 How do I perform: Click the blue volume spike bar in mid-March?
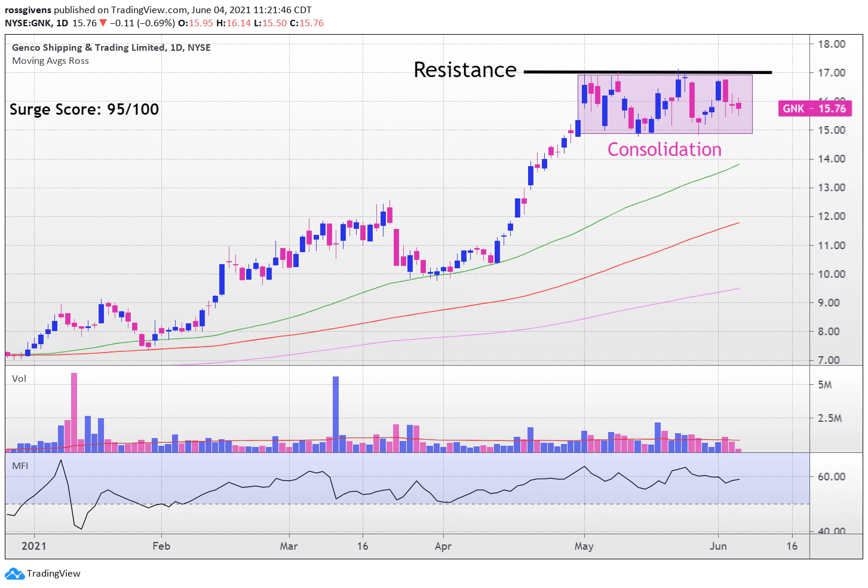(335, 412)
